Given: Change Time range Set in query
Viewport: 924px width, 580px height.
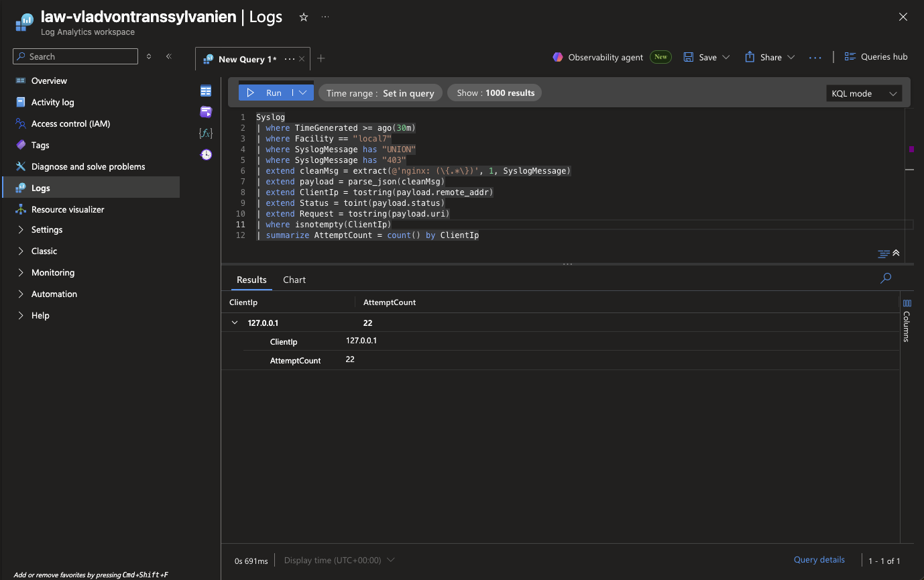Looking at the screenshot, I should [380, 93].
